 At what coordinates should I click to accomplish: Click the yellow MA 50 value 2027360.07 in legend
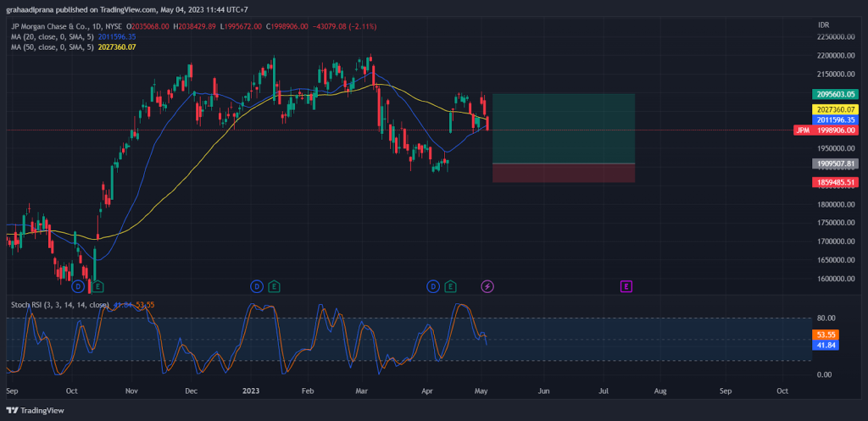click(x=117, y=47)
